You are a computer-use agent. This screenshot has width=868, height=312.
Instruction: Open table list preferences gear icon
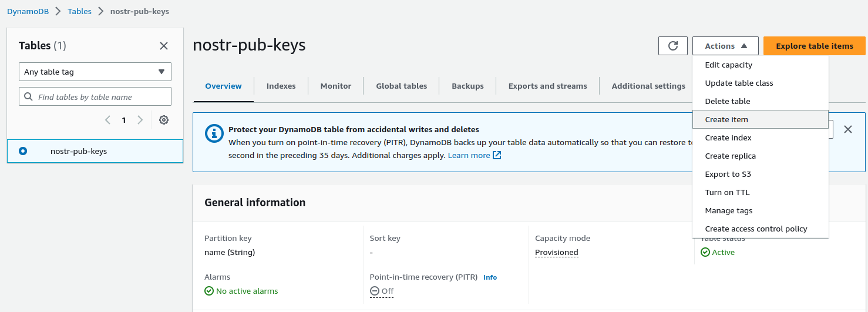click(164, 120)
